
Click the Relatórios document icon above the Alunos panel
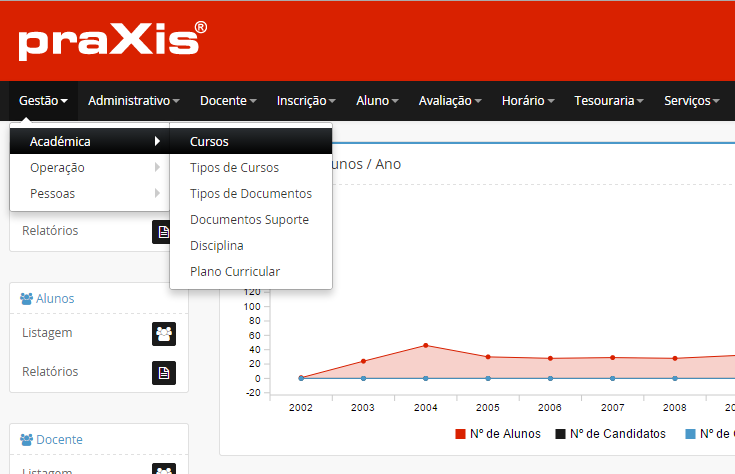coord(164,232)
